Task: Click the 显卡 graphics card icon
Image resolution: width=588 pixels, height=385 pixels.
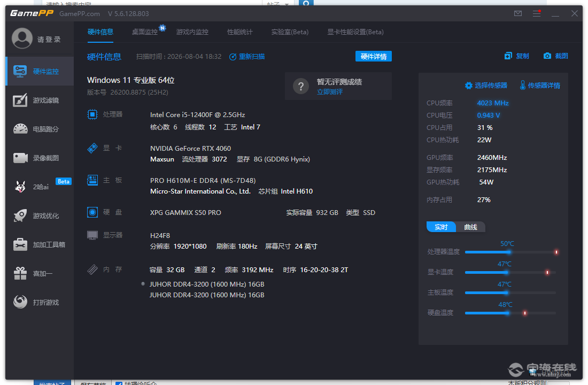Action: pyautogui.click(x=92, y=148)
